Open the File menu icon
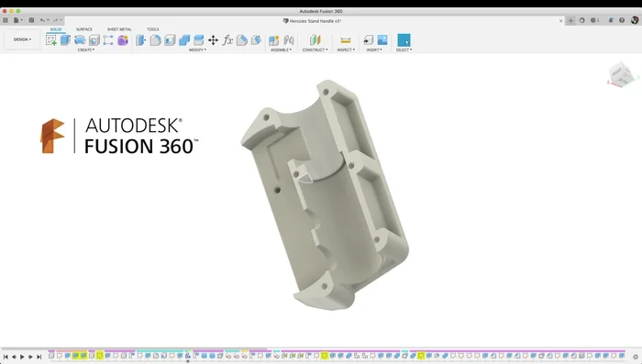This screenshot has width=642, height=364. [x=17, y=20]
